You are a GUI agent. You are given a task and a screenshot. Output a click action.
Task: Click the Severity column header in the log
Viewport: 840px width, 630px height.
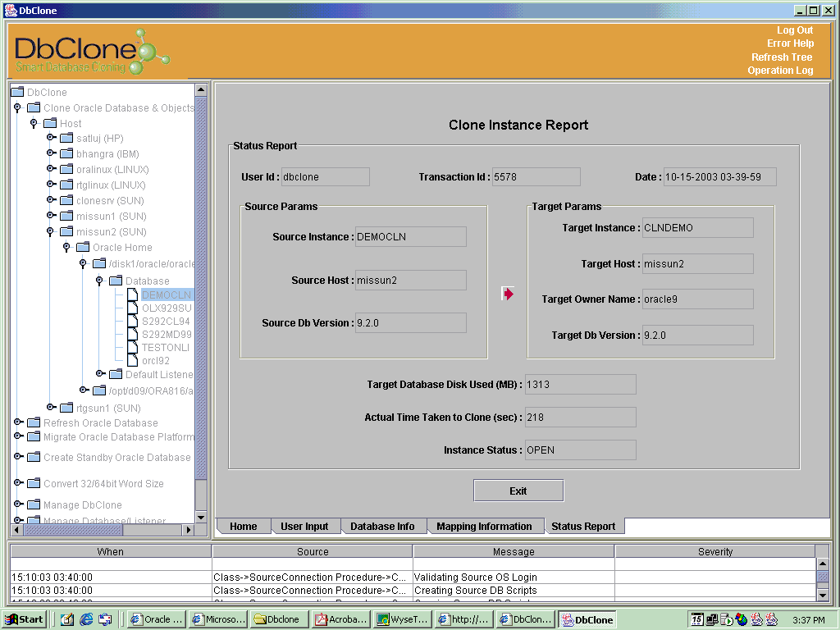click(x=715, y=551)
